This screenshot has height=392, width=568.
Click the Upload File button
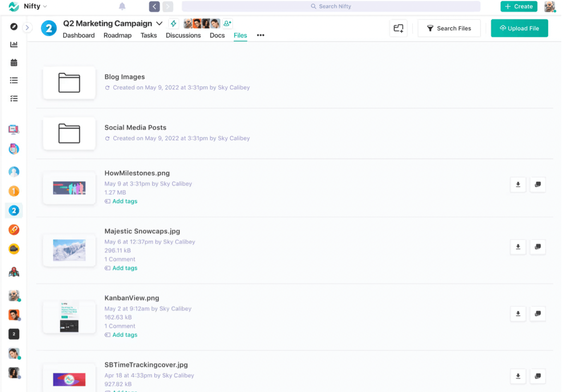pos(519,28)
